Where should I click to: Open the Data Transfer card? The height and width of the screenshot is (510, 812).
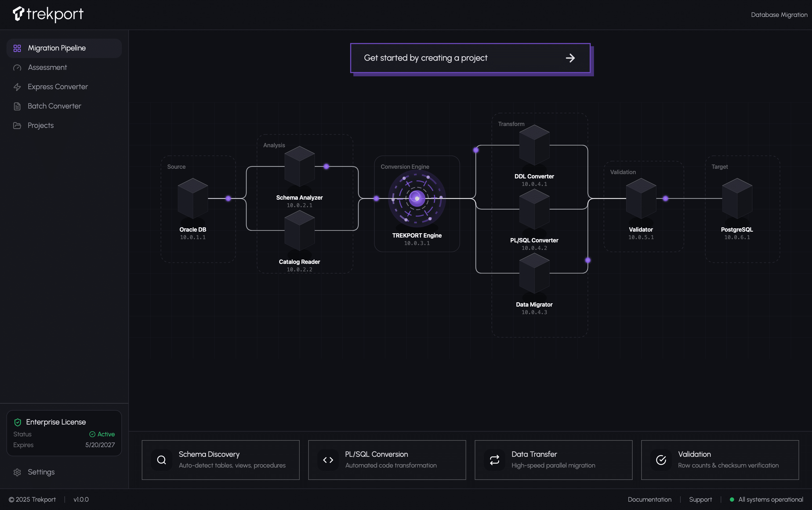tap(553, 460)
